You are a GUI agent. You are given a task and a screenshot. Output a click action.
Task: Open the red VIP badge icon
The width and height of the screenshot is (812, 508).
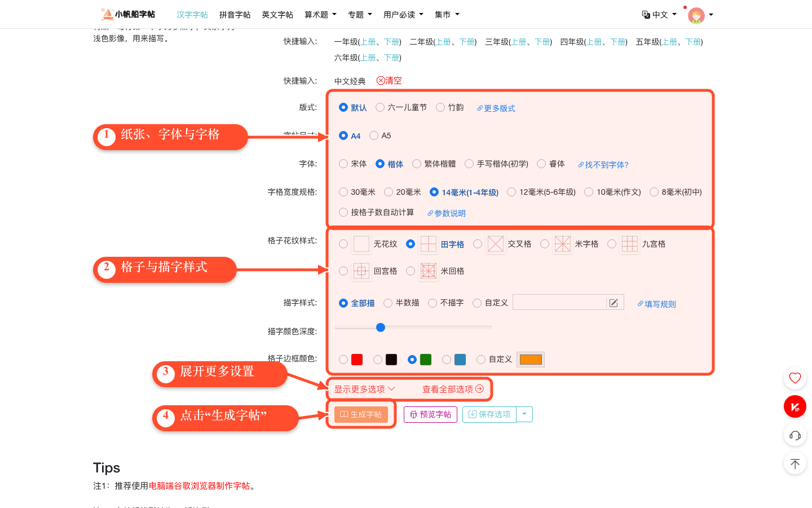[x=795, y=406]
